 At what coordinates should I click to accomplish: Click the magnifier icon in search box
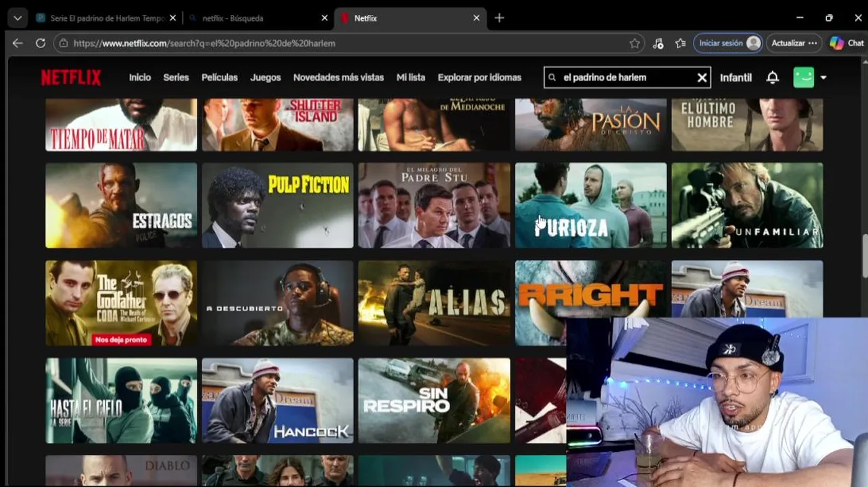tap(552, 78)
